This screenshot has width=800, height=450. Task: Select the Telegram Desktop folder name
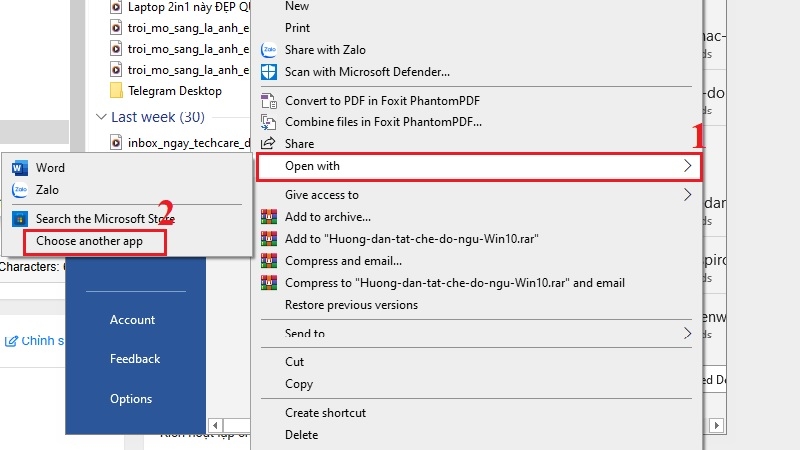pos(174,91)
